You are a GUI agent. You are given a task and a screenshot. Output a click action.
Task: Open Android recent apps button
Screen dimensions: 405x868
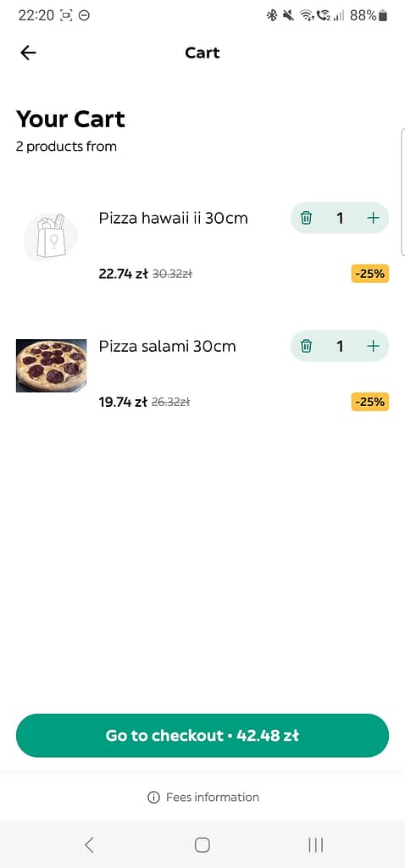click(x=316, y=845)
